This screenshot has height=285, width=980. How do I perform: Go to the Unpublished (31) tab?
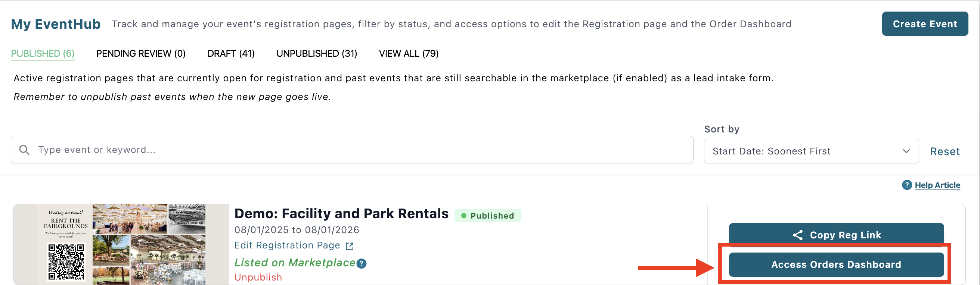[x=317, y=54]
